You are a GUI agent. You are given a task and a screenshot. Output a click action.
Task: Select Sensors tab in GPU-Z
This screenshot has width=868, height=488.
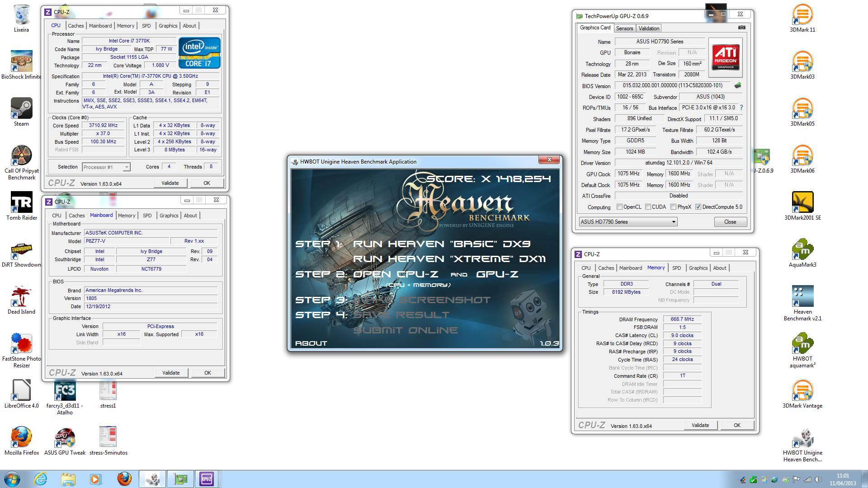tap(624, 28)
